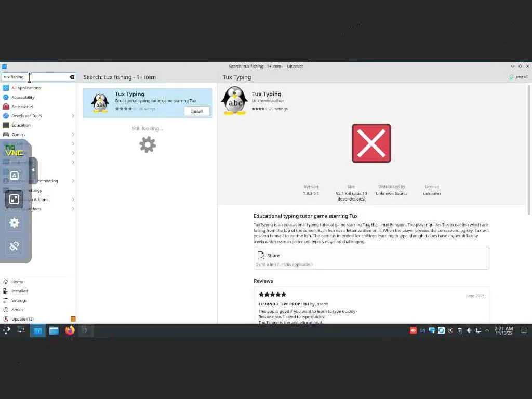
Task: Open the clock showing 2:21 AM
Action: [x=504, y=330]
